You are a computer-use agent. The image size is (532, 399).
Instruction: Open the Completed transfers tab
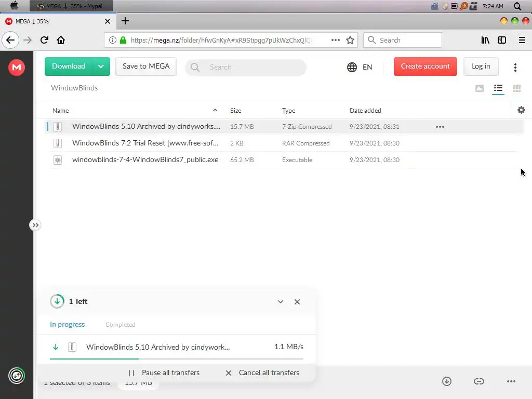[121, 325]
